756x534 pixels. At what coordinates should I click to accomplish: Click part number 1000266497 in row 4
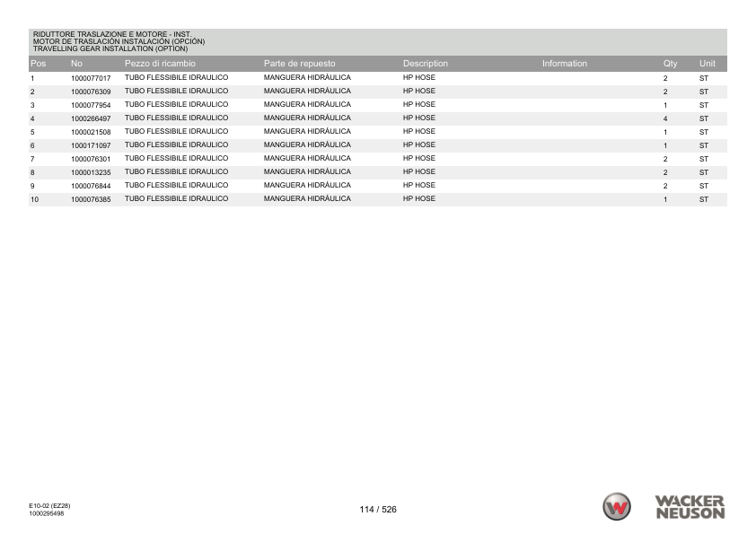point(91,118)
